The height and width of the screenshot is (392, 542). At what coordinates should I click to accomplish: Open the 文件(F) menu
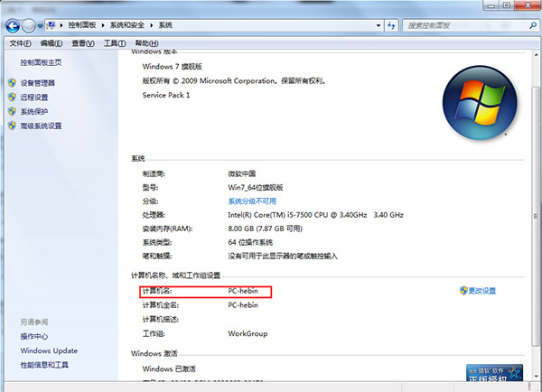tap(20, 43)
